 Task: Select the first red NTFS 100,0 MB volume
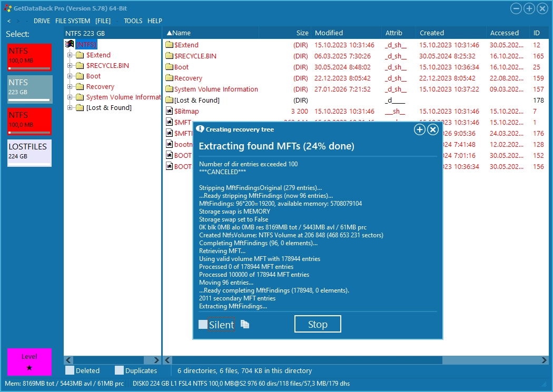pos(29,57)
